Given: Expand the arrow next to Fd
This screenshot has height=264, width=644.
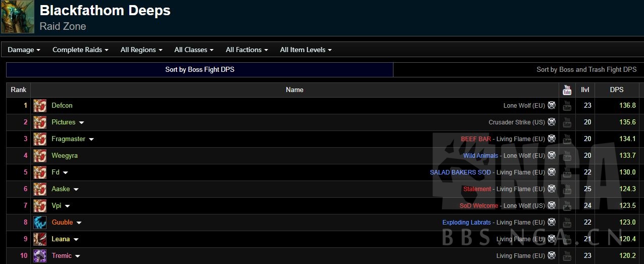Looking at the screenshot, I should pos(65,173).
